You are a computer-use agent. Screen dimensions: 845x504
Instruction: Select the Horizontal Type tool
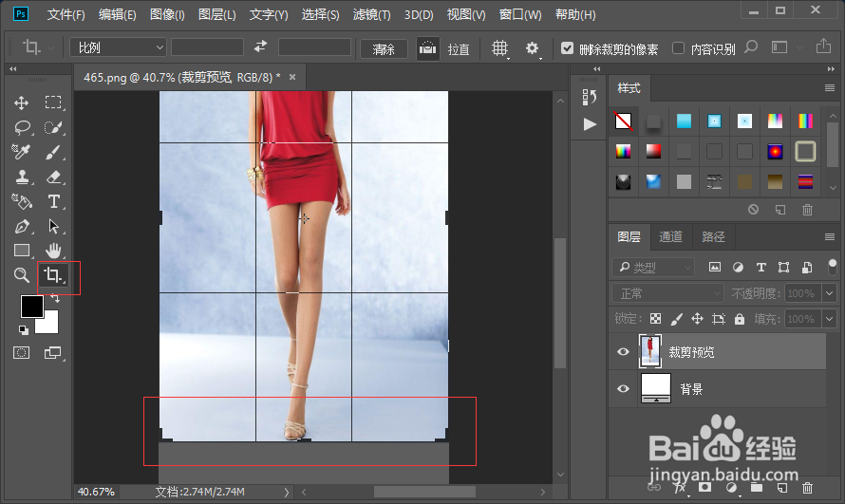pos(54,201)
